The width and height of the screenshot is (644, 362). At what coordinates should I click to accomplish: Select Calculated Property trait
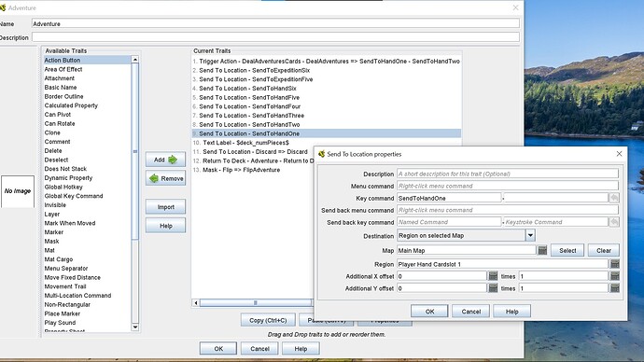71,105
